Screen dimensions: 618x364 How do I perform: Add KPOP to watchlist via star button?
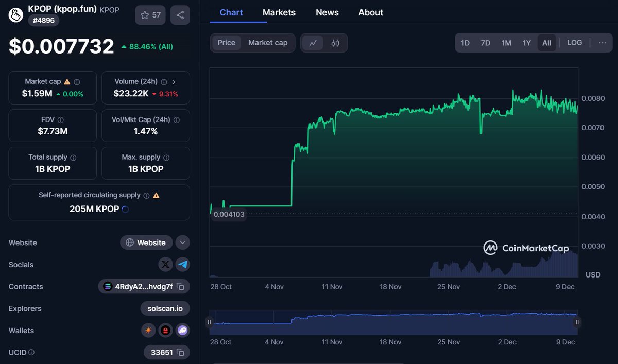150,15
